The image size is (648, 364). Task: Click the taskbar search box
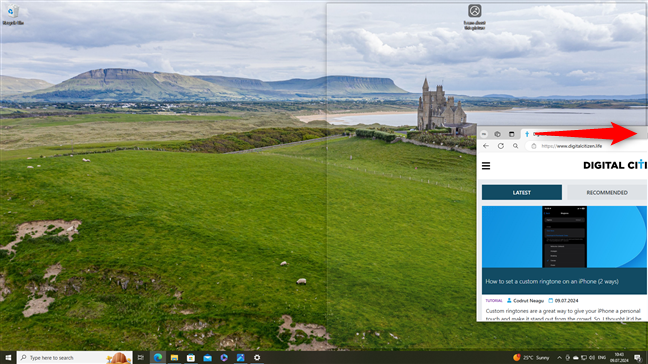74,357
